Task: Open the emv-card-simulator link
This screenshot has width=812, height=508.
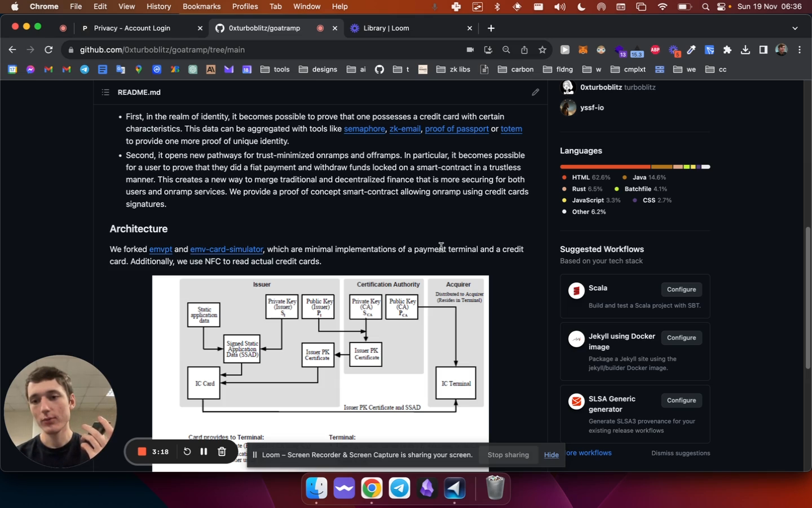Action: (x=227, y=249)
